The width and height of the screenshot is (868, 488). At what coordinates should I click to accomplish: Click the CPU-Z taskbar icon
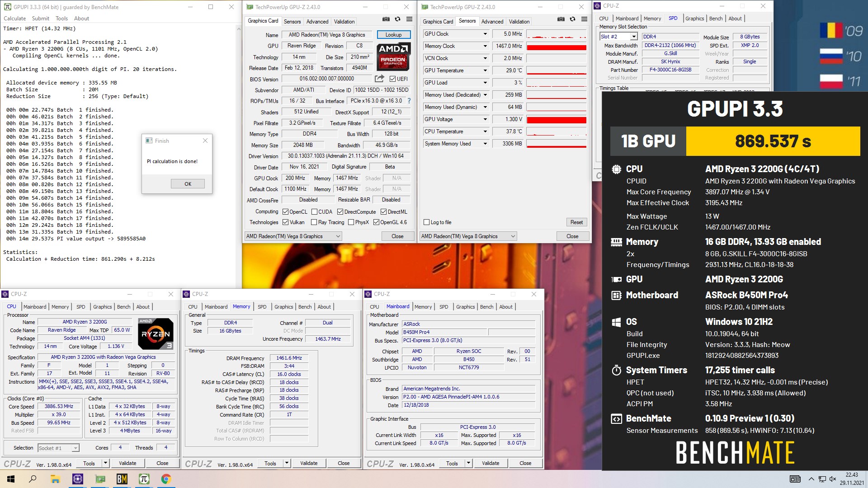[x=77, y=479]
